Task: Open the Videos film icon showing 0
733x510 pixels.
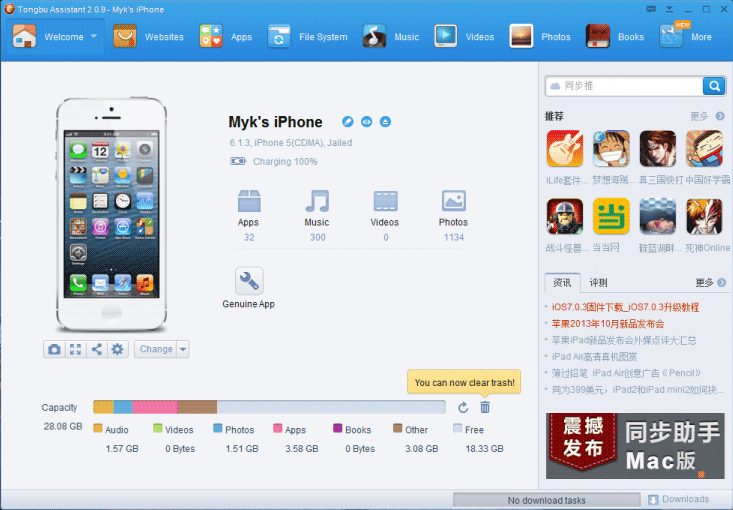Action: pyautogui.click(x=385, y=201)
